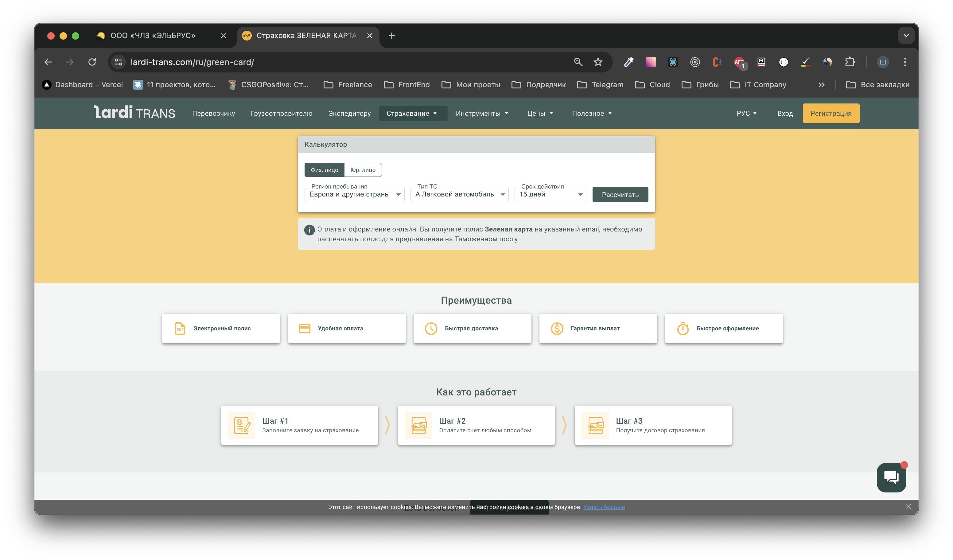
Task: Expand the Тип ТС dropdown
Action: [459, 194]
